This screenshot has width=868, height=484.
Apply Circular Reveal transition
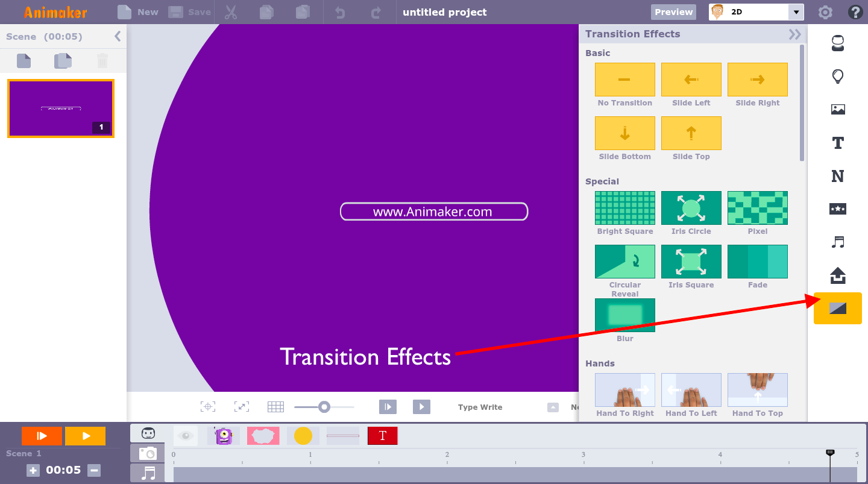[x=625, y=262]
